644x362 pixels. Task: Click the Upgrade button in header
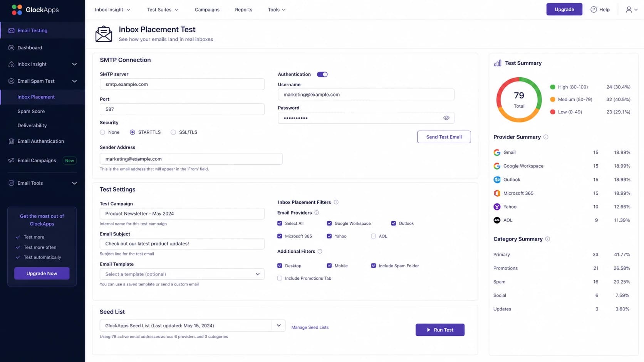(x=564, y=10)
